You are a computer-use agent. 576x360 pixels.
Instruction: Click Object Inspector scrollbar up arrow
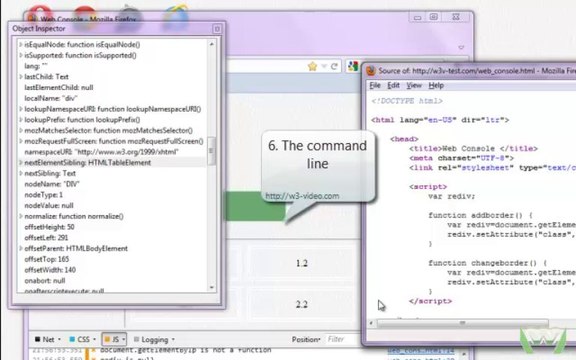212,44
